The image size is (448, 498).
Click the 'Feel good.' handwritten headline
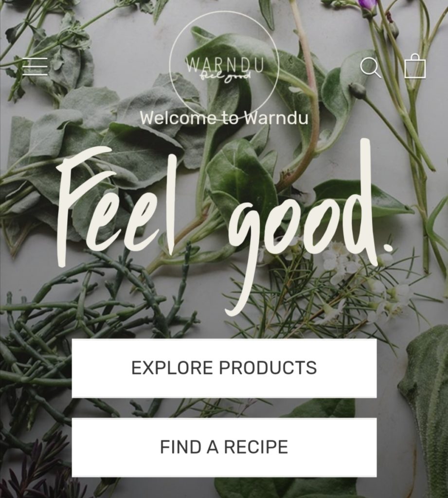click(225, 227)
